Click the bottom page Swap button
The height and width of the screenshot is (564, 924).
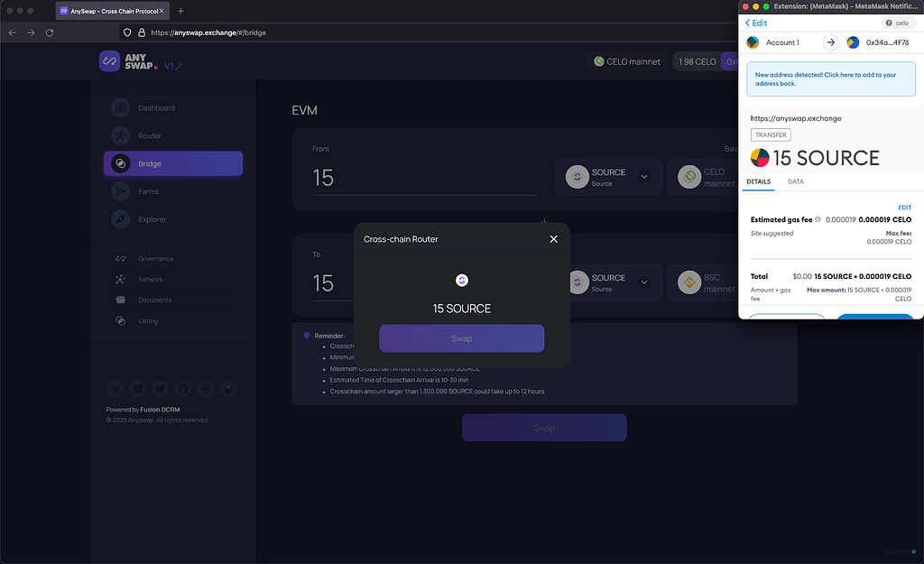pyautogui.click(x=544, y=428)
